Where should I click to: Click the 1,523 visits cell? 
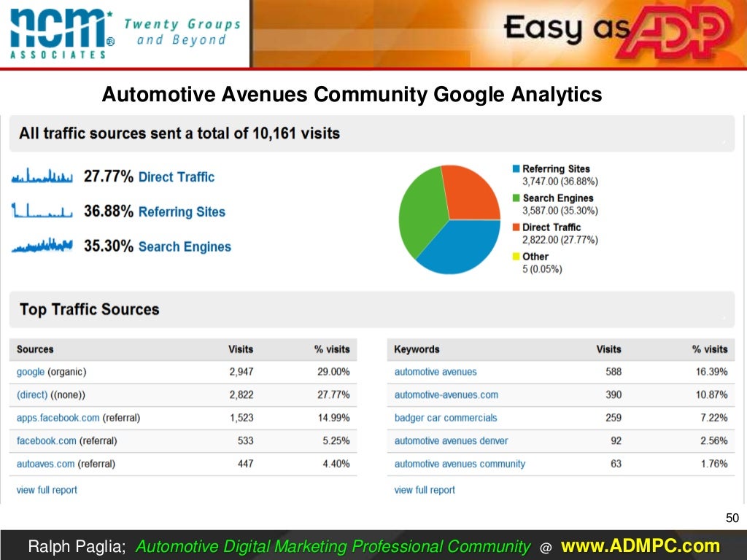(241, 418)
